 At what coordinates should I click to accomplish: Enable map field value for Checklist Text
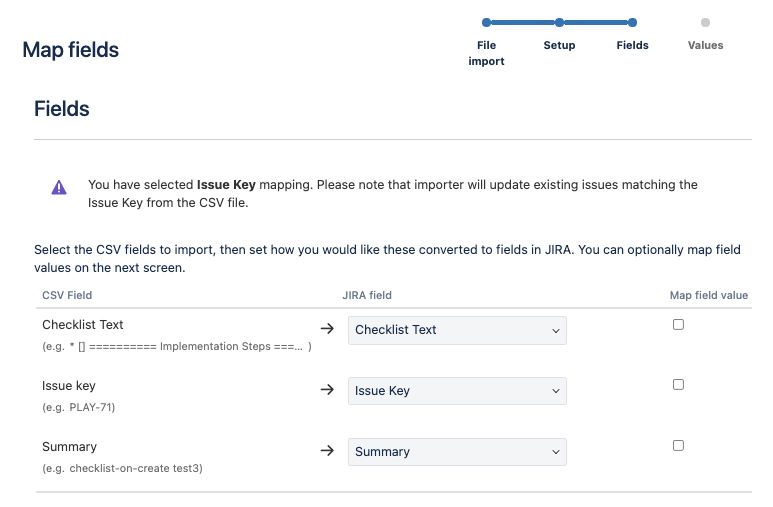[678, 324]
